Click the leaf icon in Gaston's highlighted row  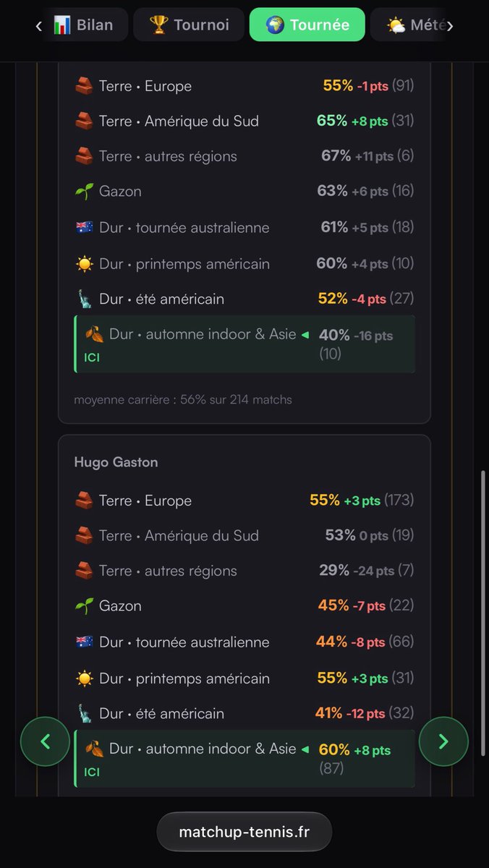pos(94,749)
